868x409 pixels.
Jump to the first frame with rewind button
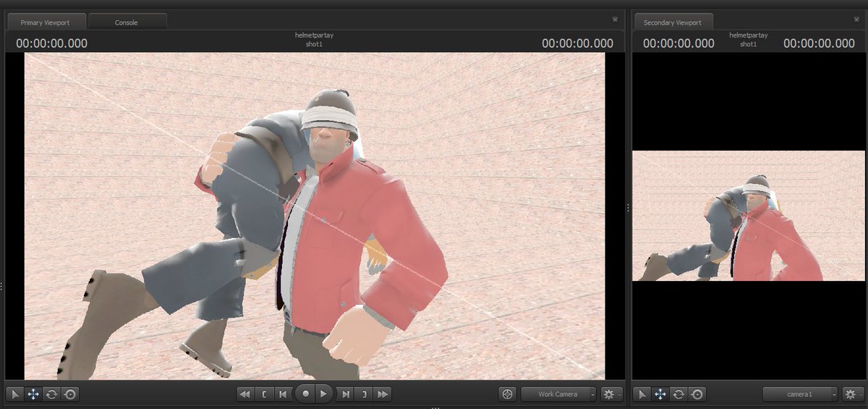coord(245,395)
